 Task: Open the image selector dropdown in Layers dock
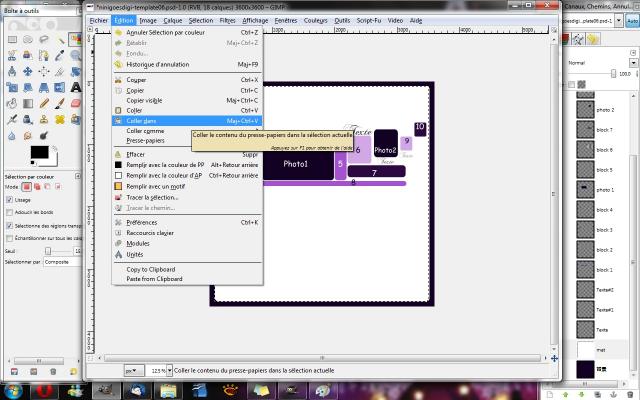click(619, 20)
